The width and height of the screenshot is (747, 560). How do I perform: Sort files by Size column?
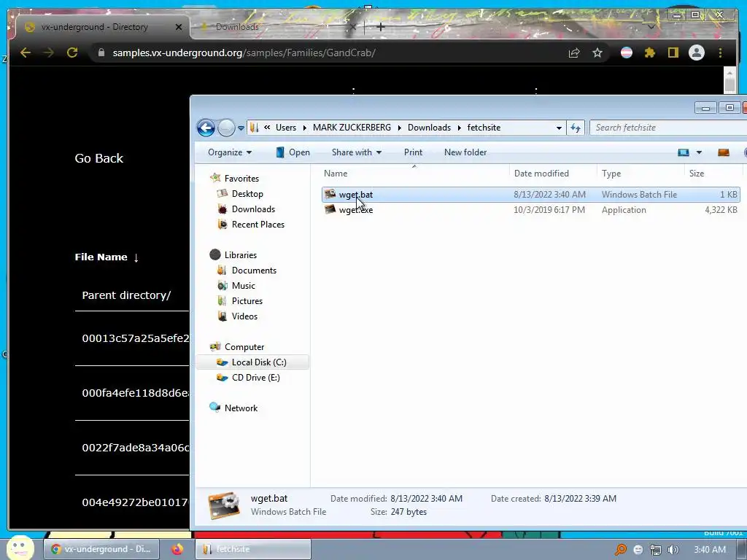click(713, 174)
